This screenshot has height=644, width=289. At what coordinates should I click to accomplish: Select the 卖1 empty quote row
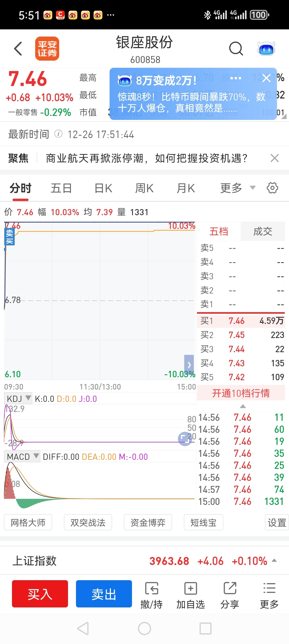tap(241, 304)
